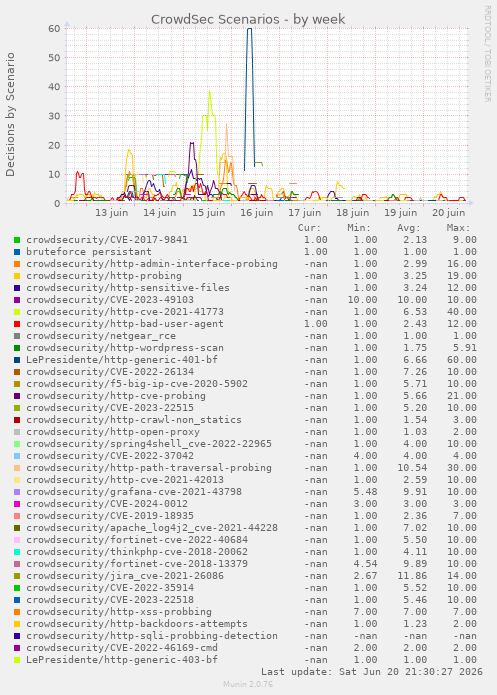Image resolution: width=497 pixels, height=695 pixels.
Task: Click the 5.91 max value
Action: (465, 348)
